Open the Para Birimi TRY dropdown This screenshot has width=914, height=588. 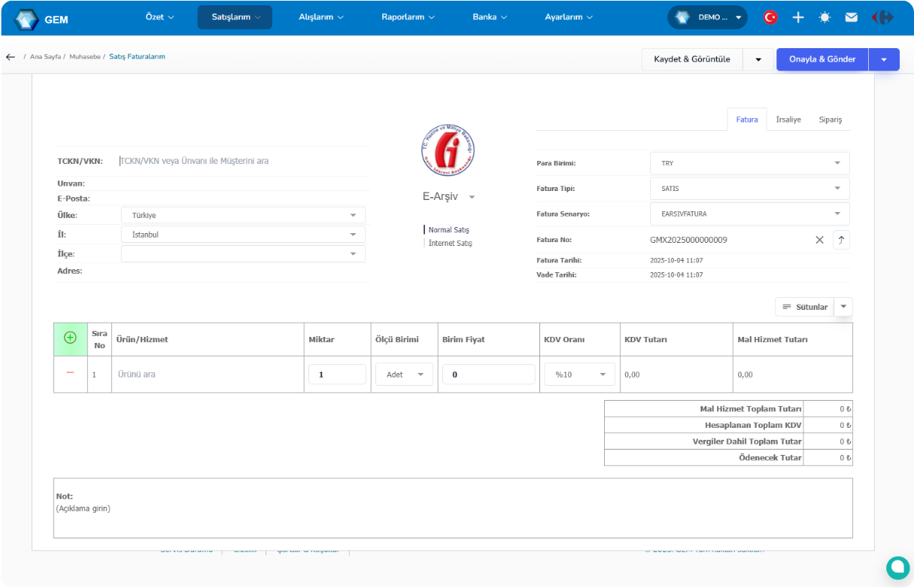tap(749, 163)
